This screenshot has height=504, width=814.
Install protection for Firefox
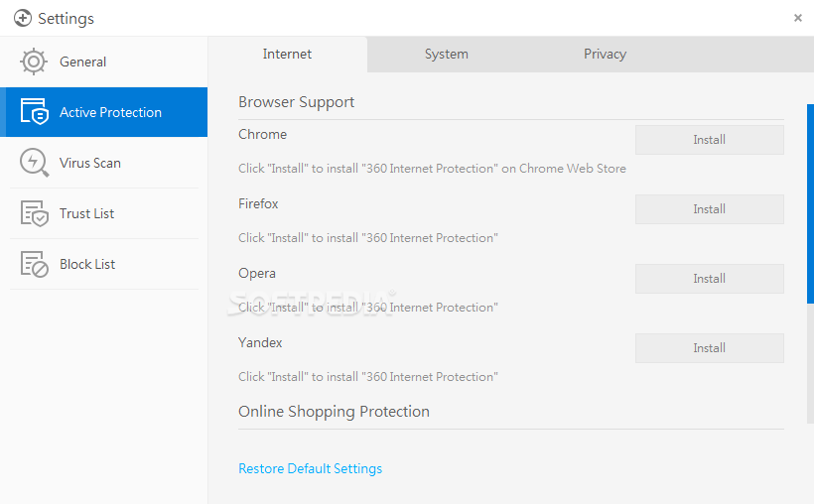(709, 209)
